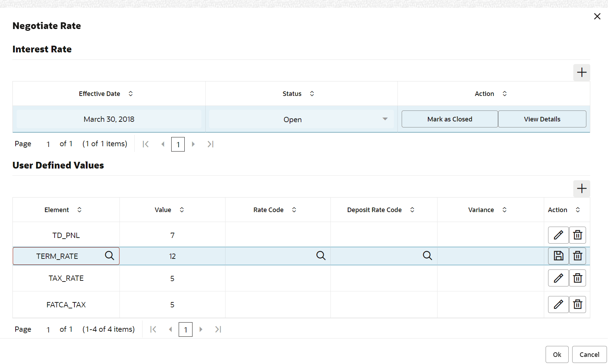Open the Status dropdown showing Open

tap(385, 119)
